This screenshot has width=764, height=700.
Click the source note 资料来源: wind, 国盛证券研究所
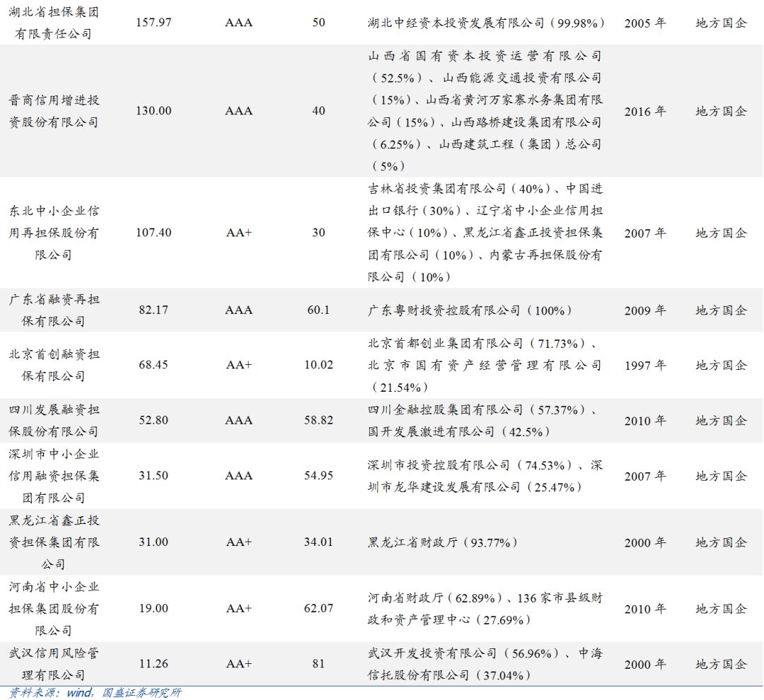coord(95,693)
